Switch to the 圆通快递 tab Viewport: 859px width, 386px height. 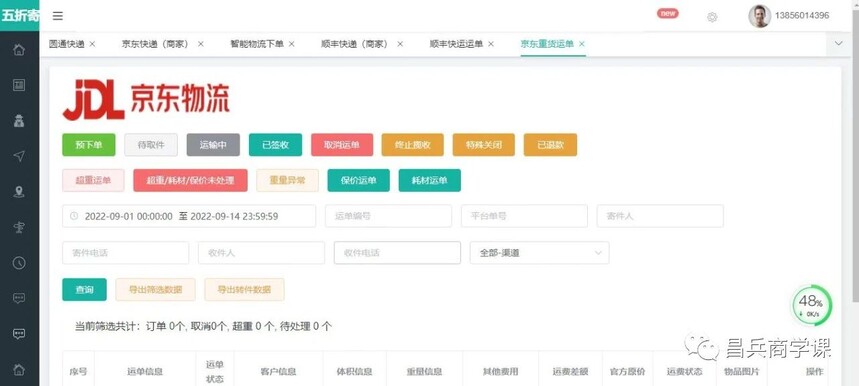67,44
